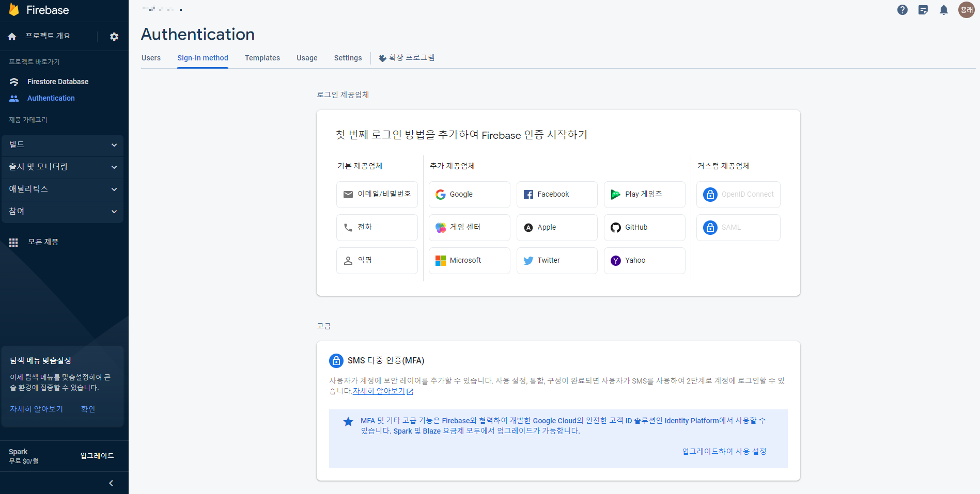
Task: Select the email/password envelope icon
Action: [x=348, y=195]
